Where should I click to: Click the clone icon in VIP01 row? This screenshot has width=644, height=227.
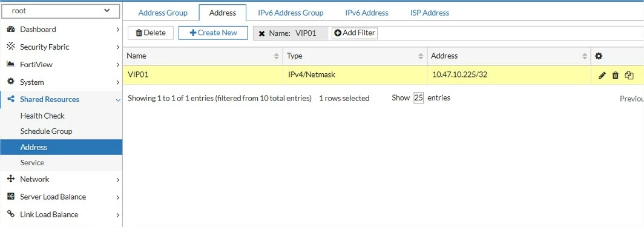click(629, 75)
